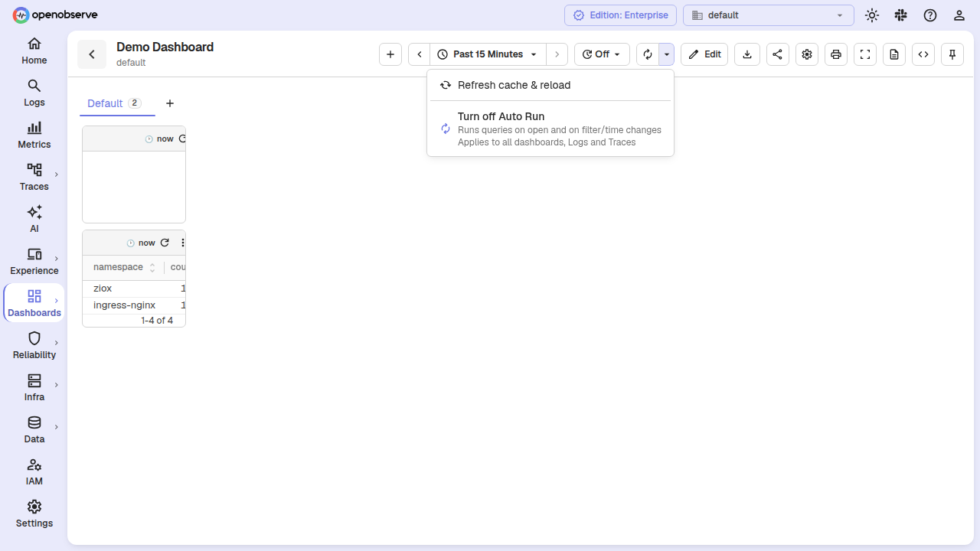Open the Off auto-refresh interval dropdown
Screen dimensions: 980x551
[x=602, y=54]
